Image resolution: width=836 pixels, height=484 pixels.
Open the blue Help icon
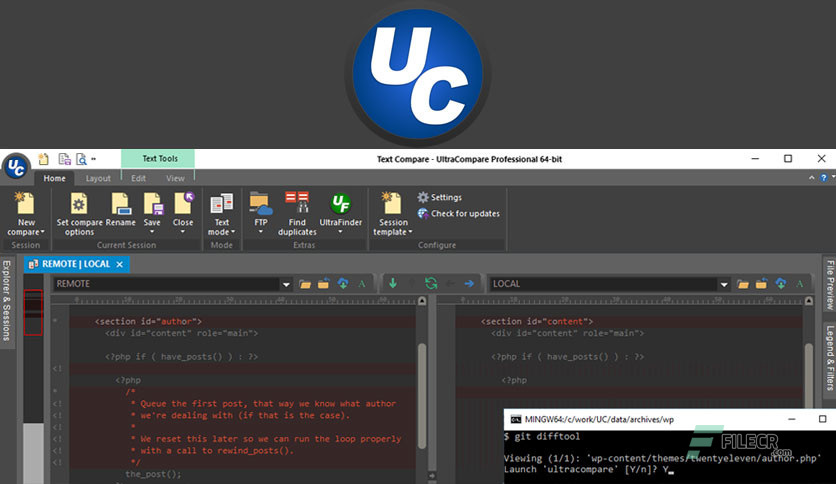pyautogui.click(x=824, y=178)
